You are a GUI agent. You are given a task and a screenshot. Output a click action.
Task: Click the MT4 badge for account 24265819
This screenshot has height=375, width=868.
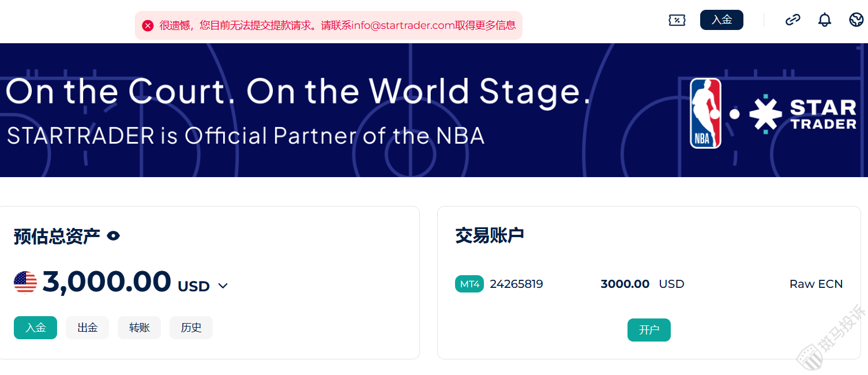(469, 284)
